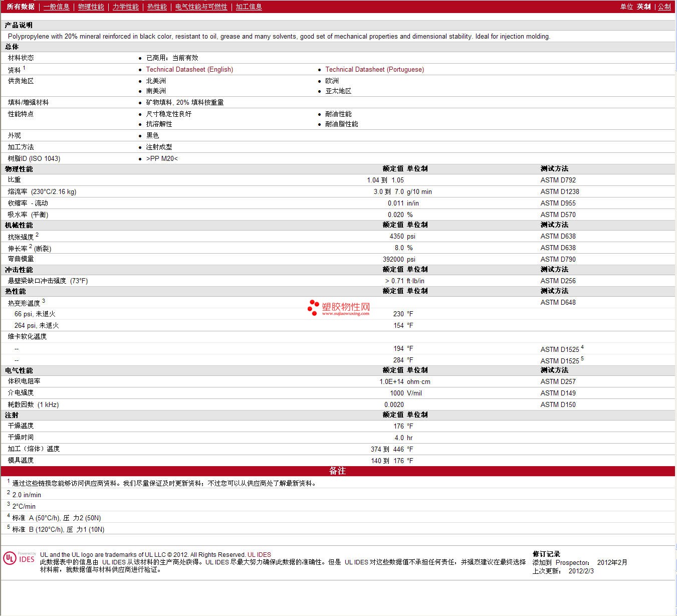Go to the 热性能 tab
Screen dimensions: 677x616
157,7
